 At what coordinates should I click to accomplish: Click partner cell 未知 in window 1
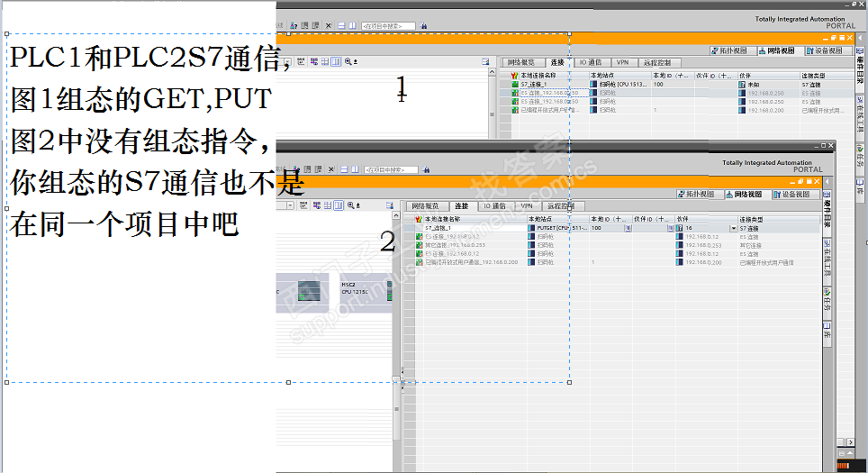pyautogui.click(x=768, y=84)
